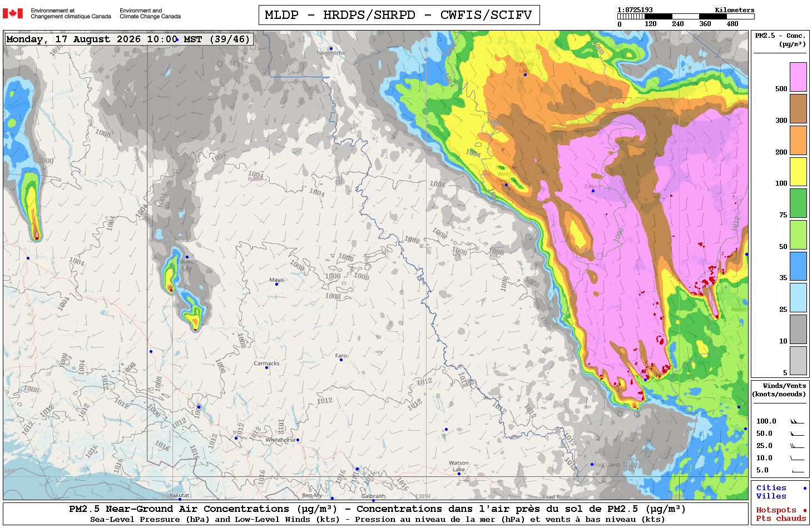This screenshot has width=812, height=528.
Task: Click the Canada flag logo
Action: click(13, 13)
